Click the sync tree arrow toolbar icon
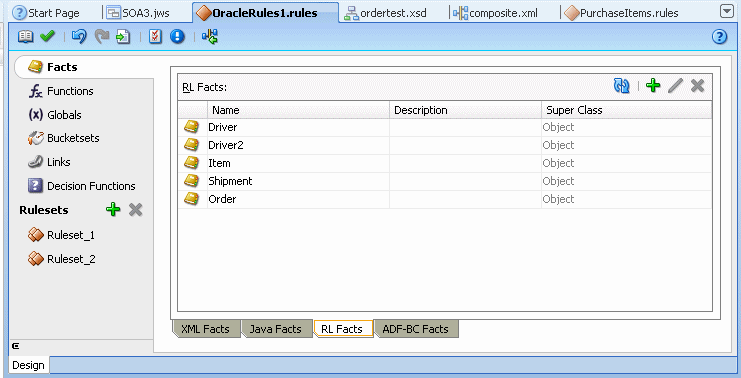741x378 pixels. (210, 36)
